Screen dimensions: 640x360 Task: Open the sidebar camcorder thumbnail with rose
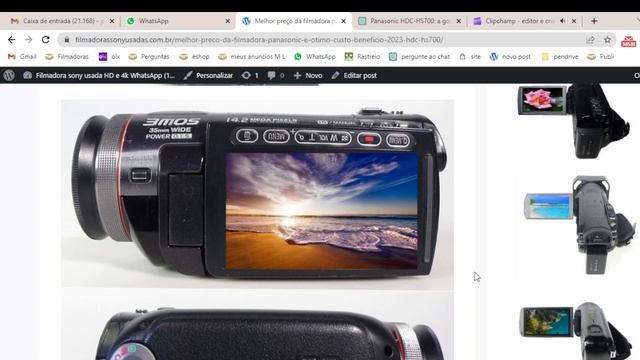click(574, 121)
